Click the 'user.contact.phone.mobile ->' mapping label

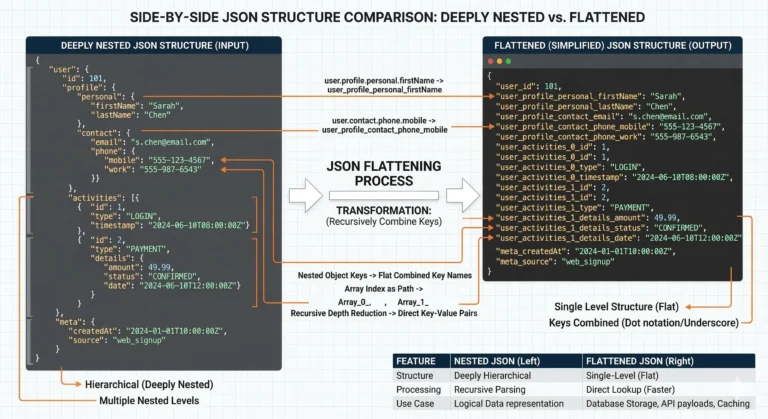tap(384, 121)
